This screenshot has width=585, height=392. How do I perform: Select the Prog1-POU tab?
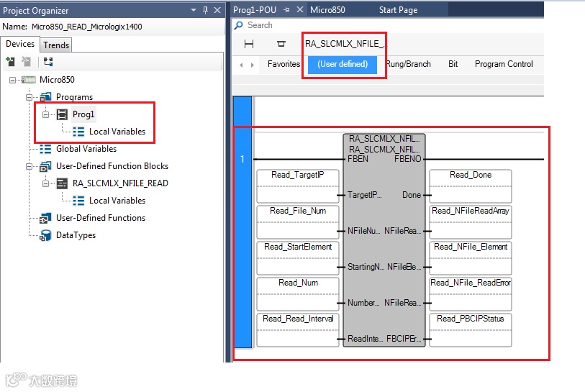pyautogui.click(x=255, y=10)
